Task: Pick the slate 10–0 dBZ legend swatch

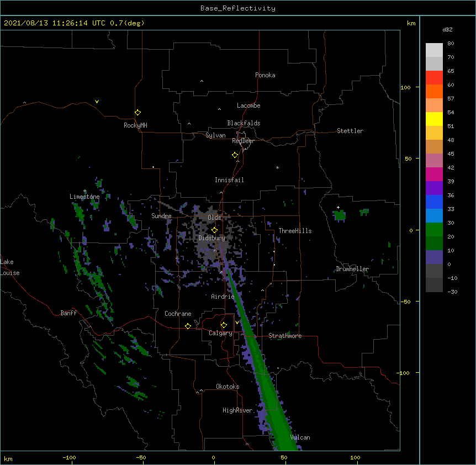Action: pos(434,257)
